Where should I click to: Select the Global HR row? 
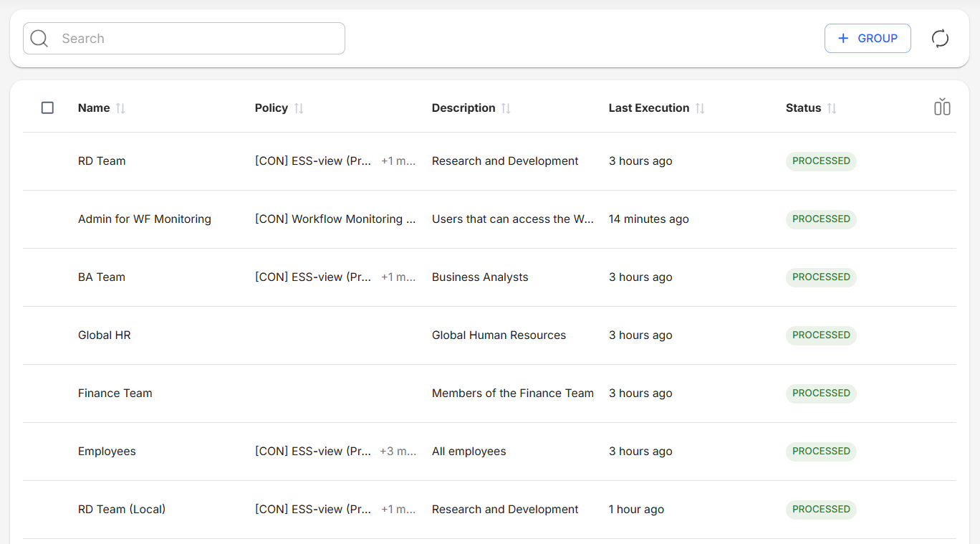104,335
